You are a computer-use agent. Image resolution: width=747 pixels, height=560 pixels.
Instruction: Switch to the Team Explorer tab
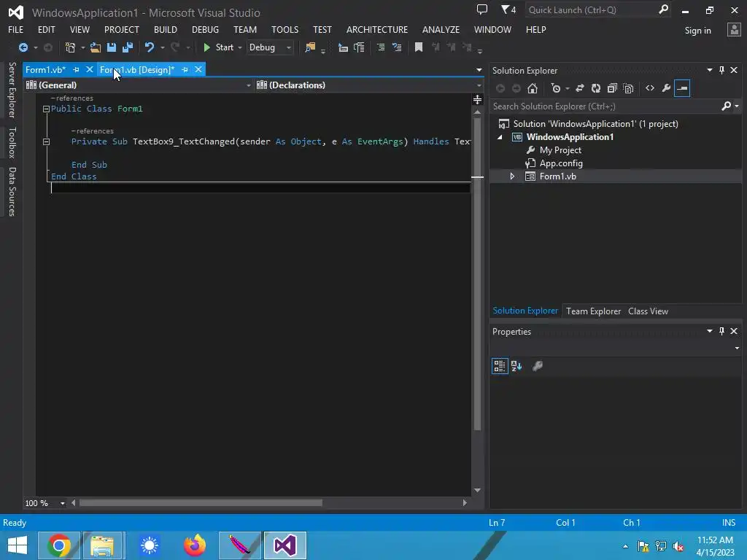pyautogui.click(x=593, y=311)
